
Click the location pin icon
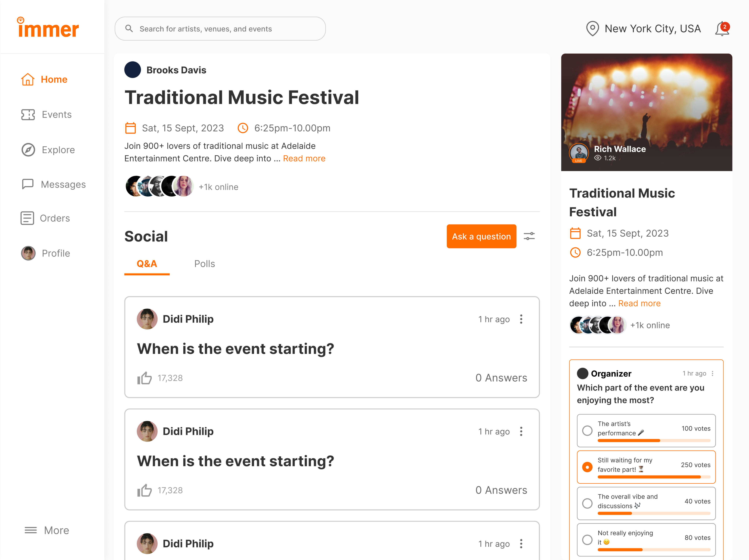592,29
